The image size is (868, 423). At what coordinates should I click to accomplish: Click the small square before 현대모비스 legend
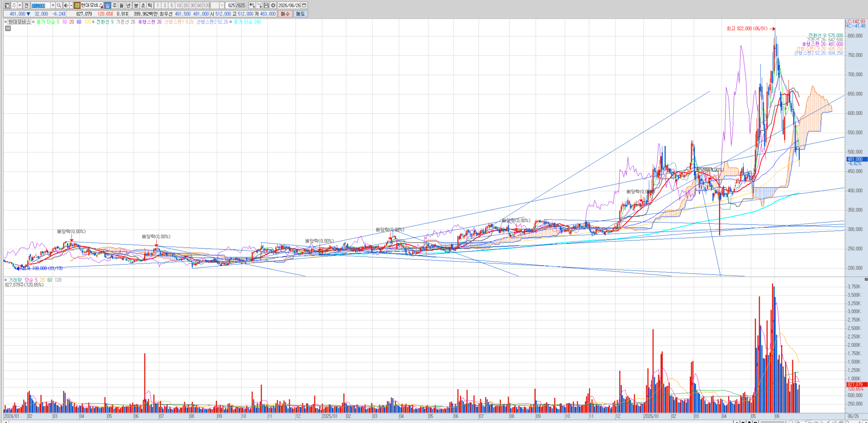point(5,22)
